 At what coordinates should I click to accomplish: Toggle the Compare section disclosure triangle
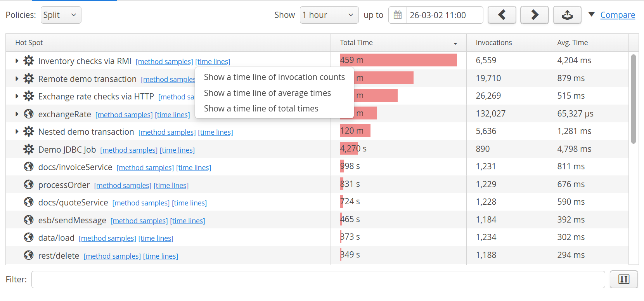[x=591, y=15]
